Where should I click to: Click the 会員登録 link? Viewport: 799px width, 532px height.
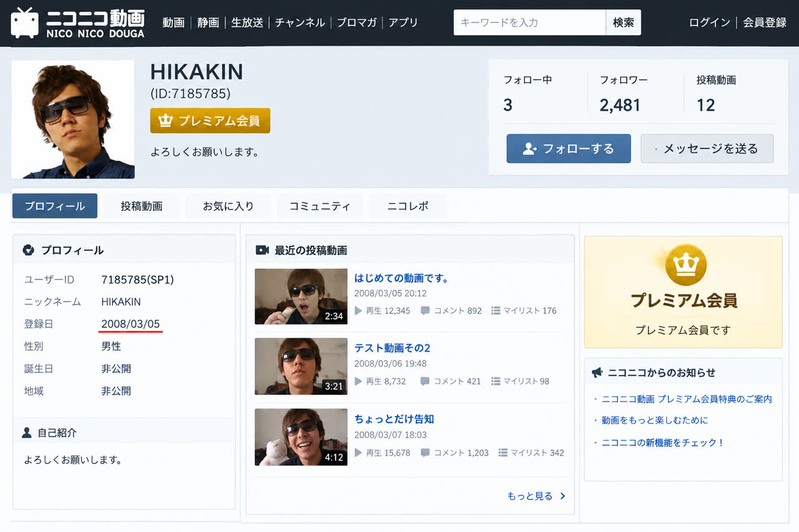click(765, 22)
